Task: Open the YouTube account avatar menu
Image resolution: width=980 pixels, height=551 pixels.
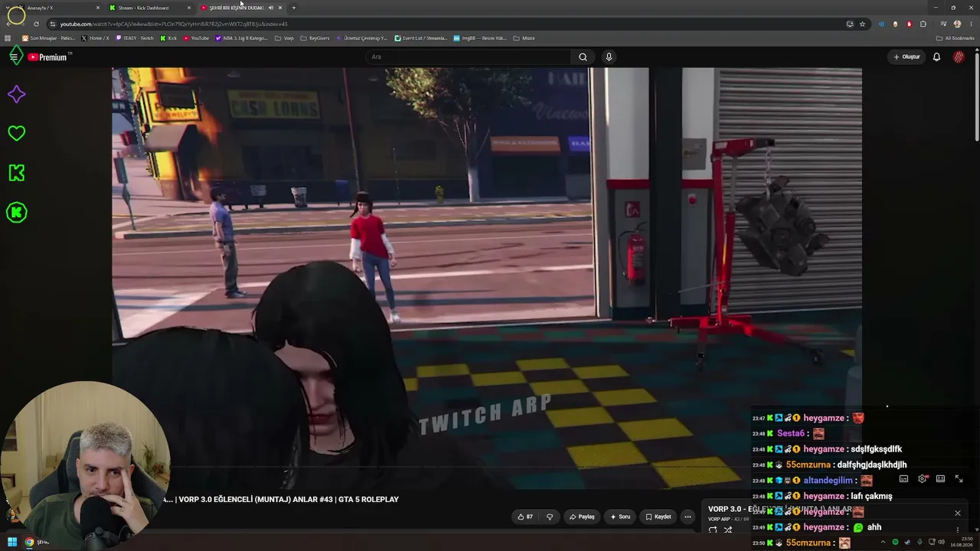Action: 959,57
